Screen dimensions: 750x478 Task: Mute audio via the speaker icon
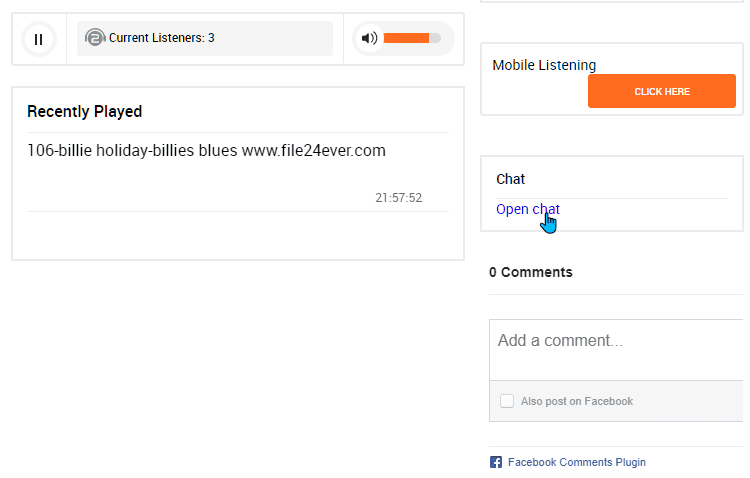[369, 38]
